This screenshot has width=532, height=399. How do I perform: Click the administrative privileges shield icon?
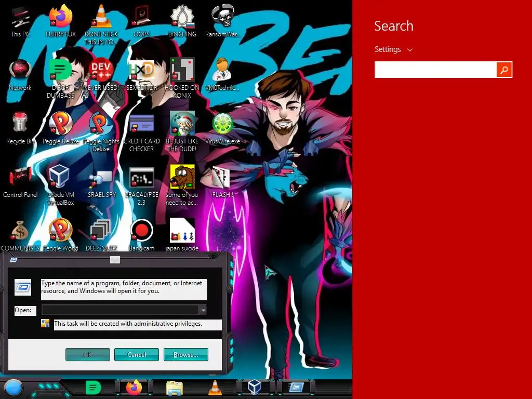click(x=45, y=323)
